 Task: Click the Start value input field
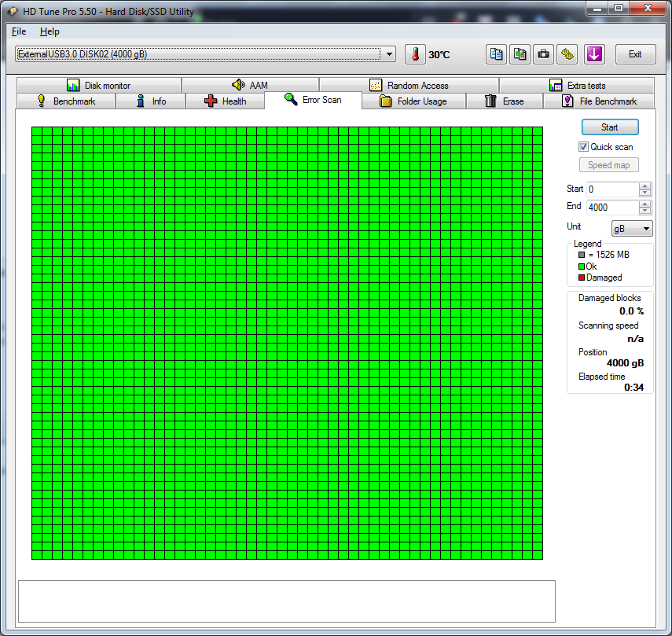pyautogui.click(x=612, y=189)
